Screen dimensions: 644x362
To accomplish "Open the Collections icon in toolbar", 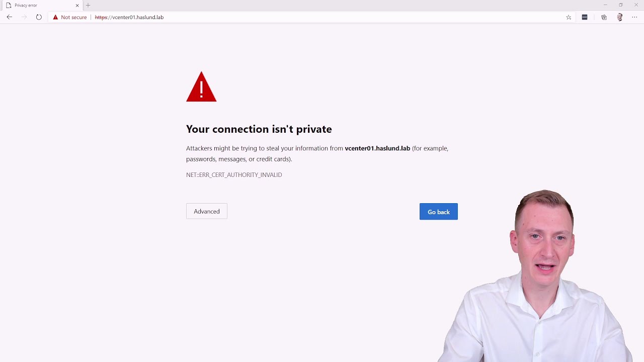I will coord(604,17).
